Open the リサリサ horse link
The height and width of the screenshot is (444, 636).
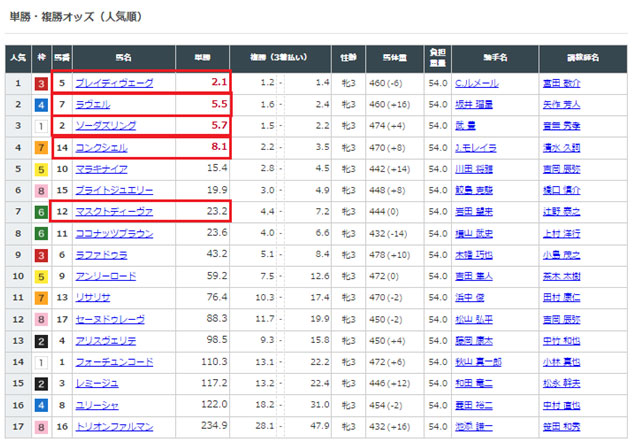(x=93, y=297)
